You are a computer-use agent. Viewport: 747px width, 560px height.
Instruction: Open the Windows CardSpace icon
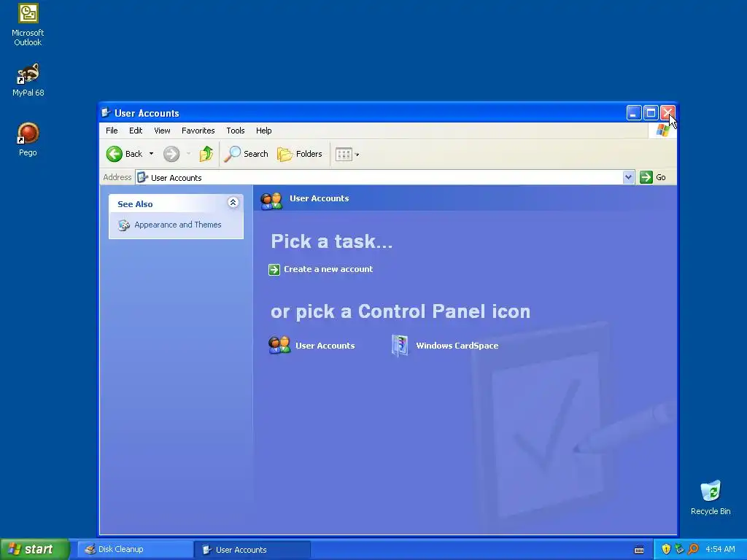(400, 345)
